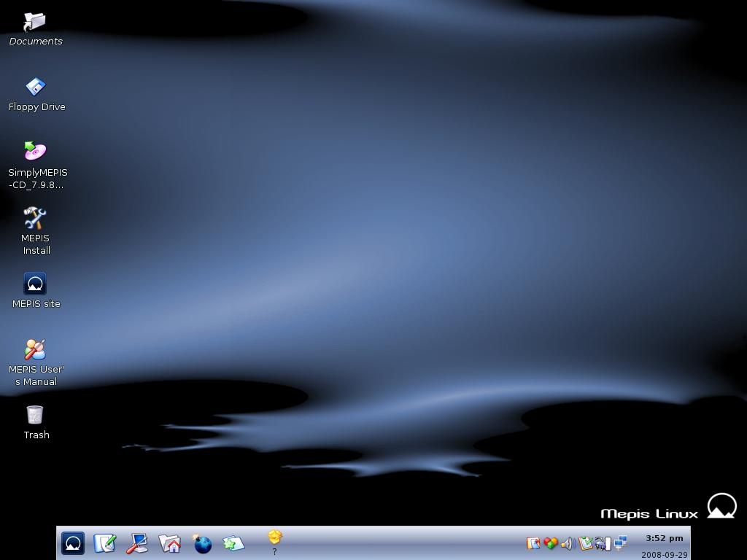The width and height of the screenshot is (747, 560).
Task: Open the network computers tray icon
Action: pyautogui.click(x=620, y=542)
